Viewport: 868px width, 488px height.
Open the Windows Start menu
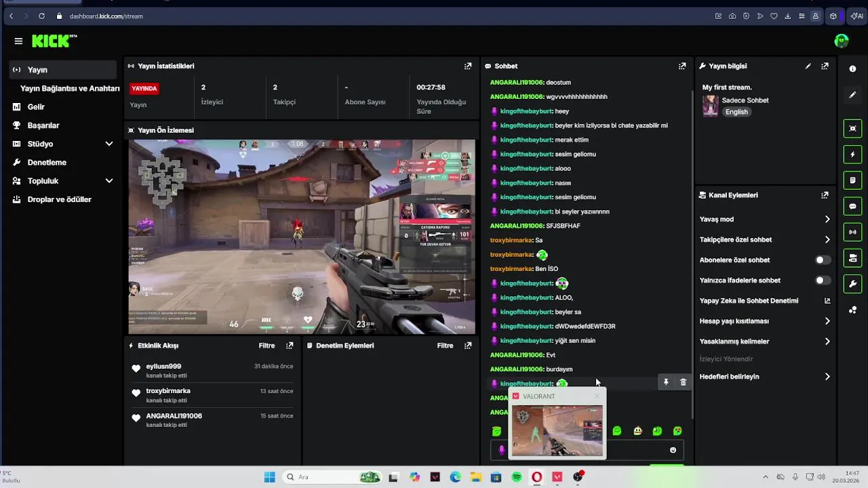pos(269,477)
